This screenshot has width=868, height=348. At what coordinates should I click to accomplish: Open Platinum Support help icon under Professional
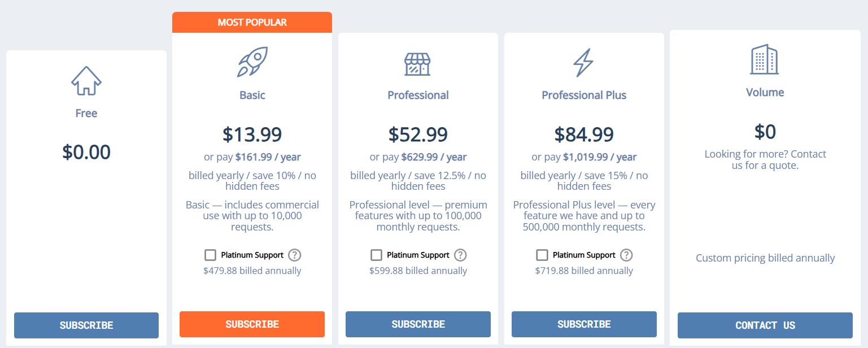pyautogui.click(x=460, y=255)
